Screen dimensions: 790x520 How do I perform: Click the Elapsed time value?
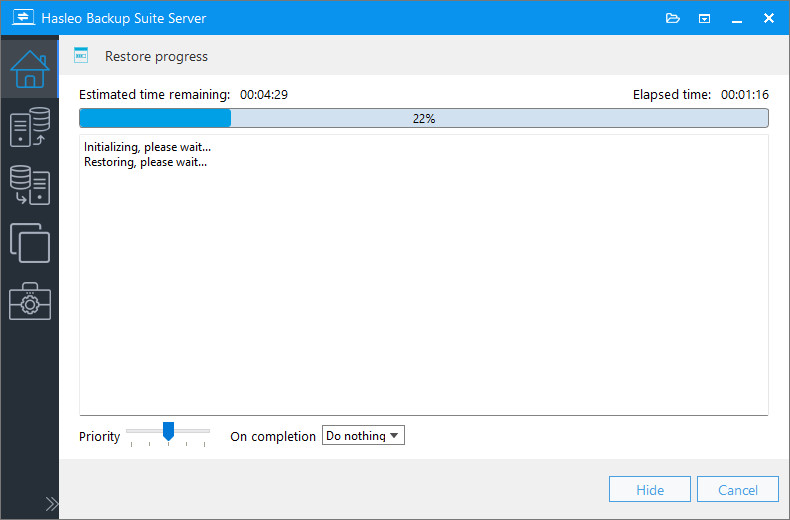[743, 95]
